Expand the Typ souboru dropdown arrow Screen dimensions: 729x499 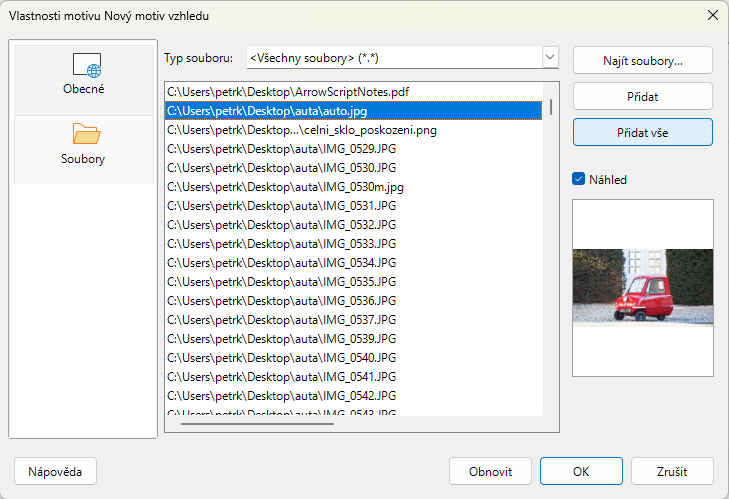pos(550,58)
